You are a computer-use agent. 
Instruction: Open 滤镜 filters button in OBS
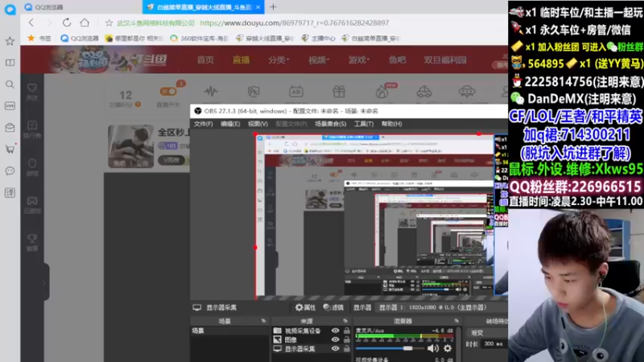[333, 307]
